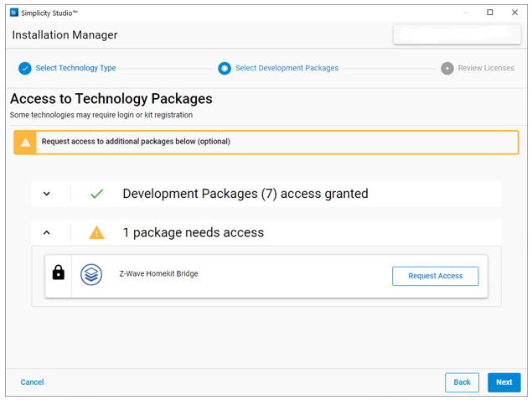Select the Select Development Packages step label
Screen dimensions: 532x400
point(287,69)
